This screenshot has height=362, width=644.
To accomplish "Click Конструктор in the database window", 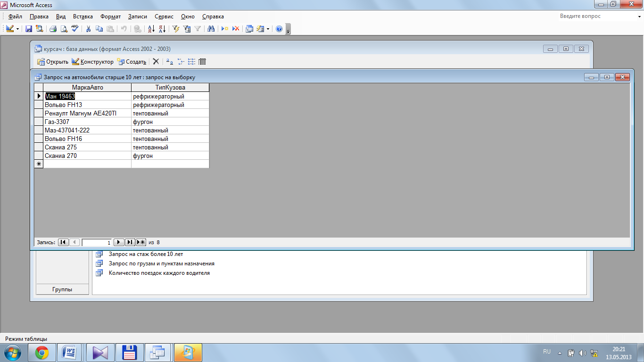I will 92,62.
